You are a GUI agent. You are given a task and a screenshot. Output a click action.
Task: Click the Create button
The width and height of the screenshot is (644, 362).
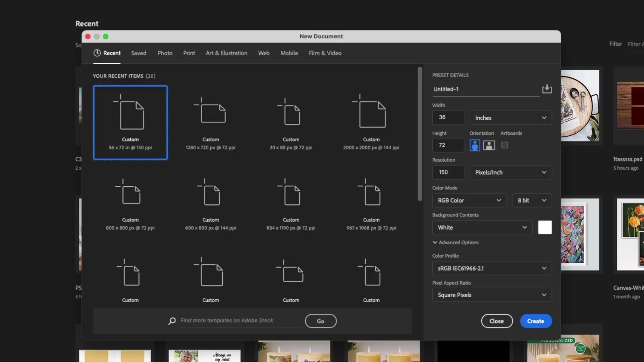[x=535, y=321]
